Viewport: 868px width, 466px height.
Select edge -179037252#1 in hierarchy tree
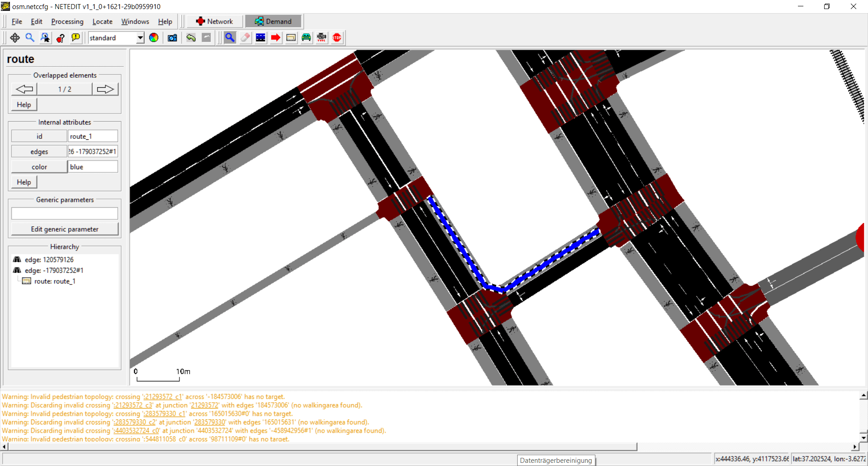coord(54,271)
